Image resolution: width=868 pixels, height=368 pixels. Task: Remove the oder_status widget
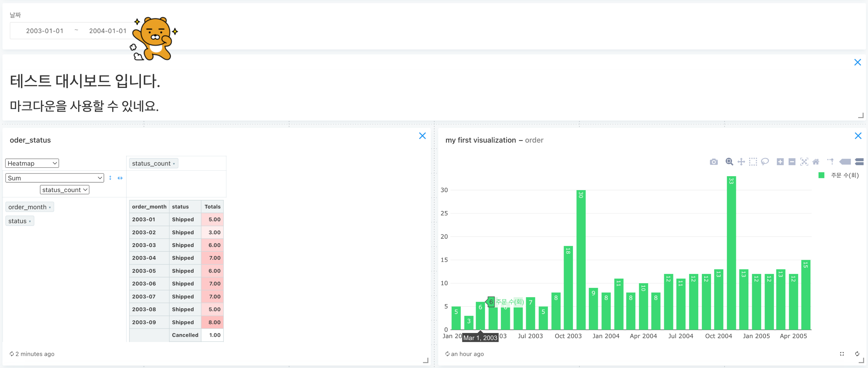[422, 136]
